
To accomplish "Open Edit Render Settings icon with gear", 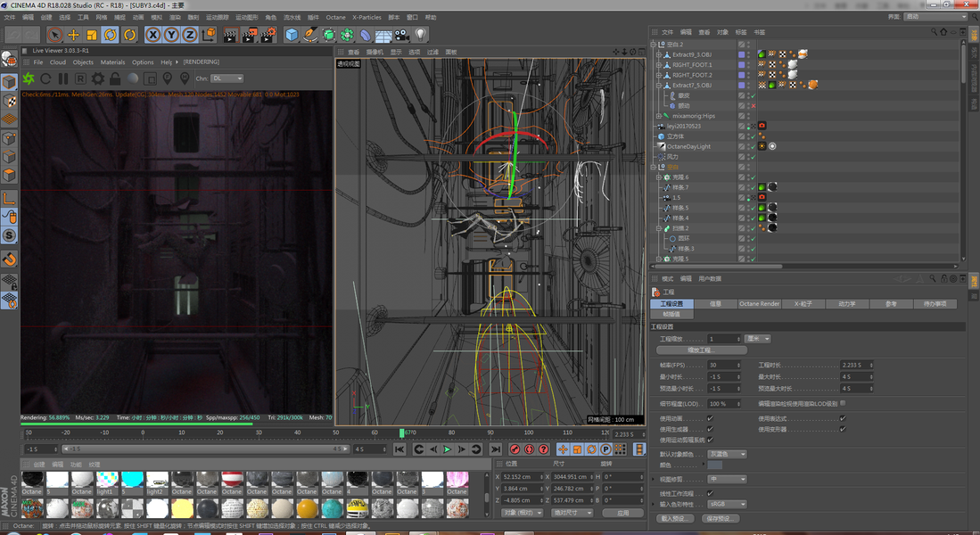I will point(268,35).
